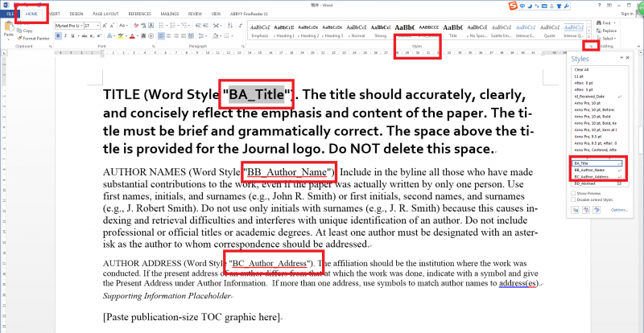The height and width of the screenshot is (333, 644).
Task: Select Align Right
Action: click(x=175, y=36)
